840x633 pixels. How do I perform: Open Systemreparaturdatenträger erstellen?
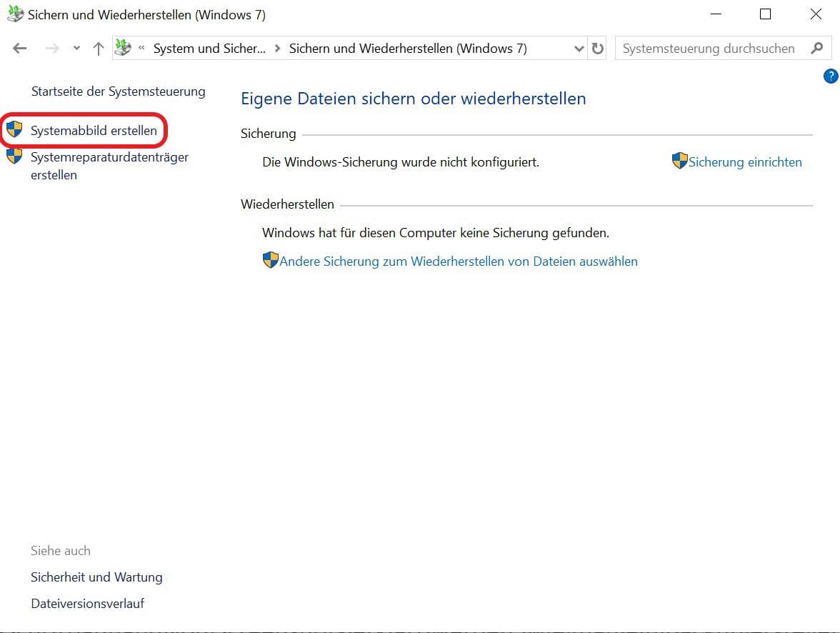coord(109,166)
